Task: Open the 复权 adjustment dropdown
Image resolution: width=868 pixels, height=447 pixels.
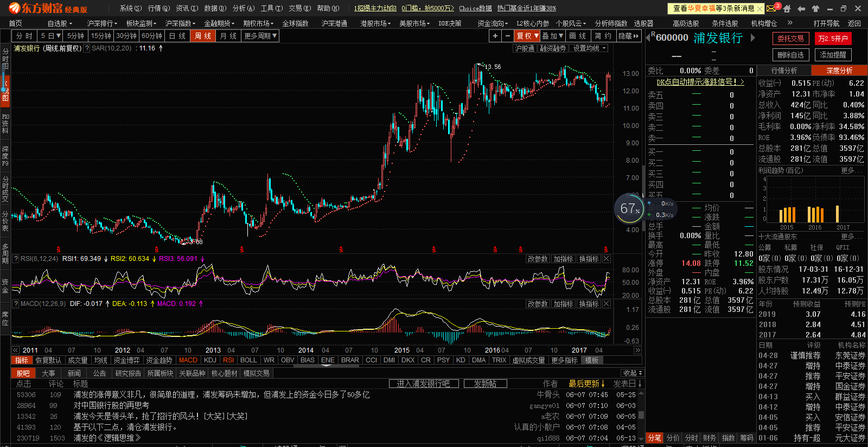Action: [527, 36]
